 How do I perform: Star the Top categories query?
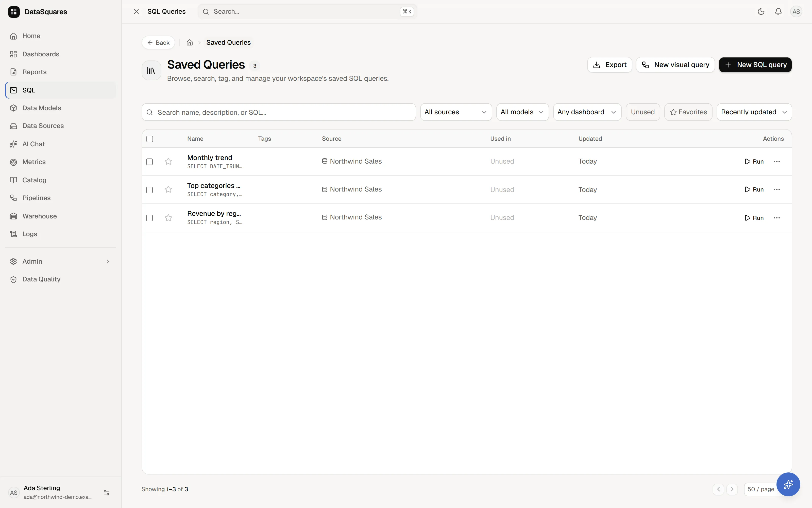(x=168, y=189)
